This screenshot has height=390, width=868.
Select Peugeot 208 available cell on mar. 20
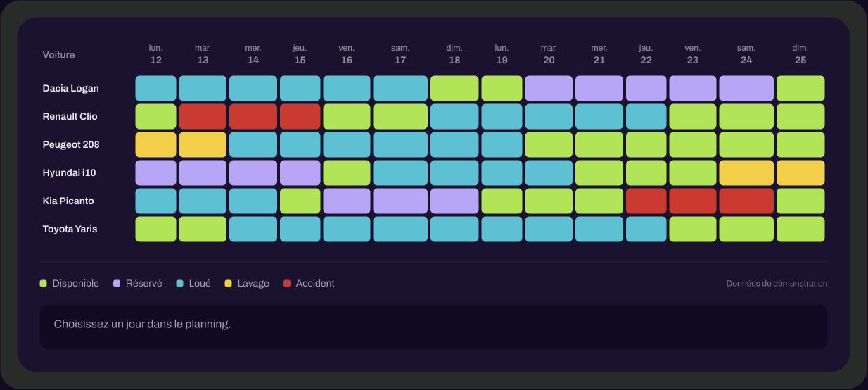pos(549,145)
